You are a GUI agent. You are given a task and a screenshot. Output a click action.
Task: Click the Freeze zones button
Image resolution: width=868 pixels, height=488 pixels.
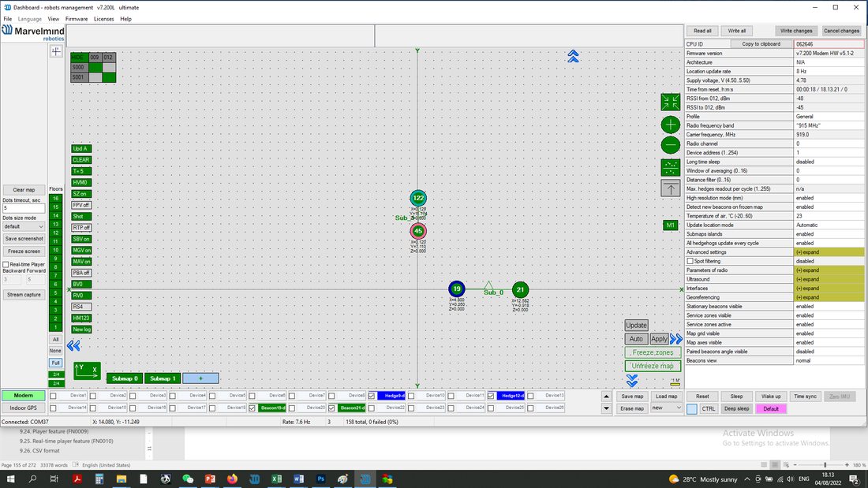coord(653,352)
